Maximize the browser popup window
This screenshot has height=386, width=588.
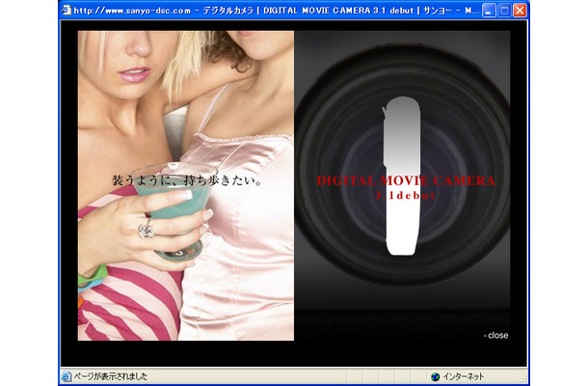coord(504,11)
